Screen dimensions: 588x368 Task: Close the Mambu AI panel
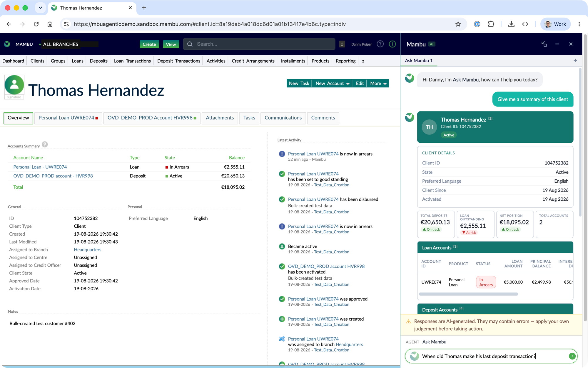571,44
